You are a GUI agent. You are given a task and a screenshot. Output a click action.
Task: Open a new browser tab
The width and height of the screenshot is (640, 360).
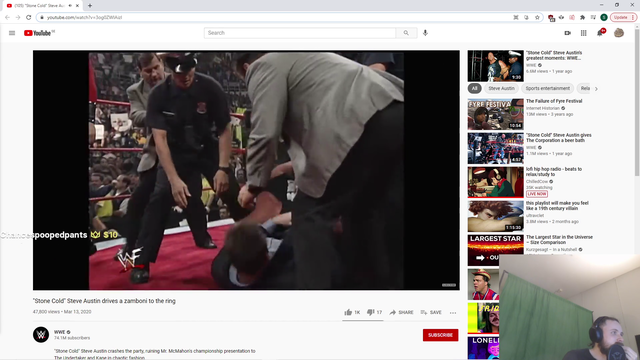click(90, 6)
